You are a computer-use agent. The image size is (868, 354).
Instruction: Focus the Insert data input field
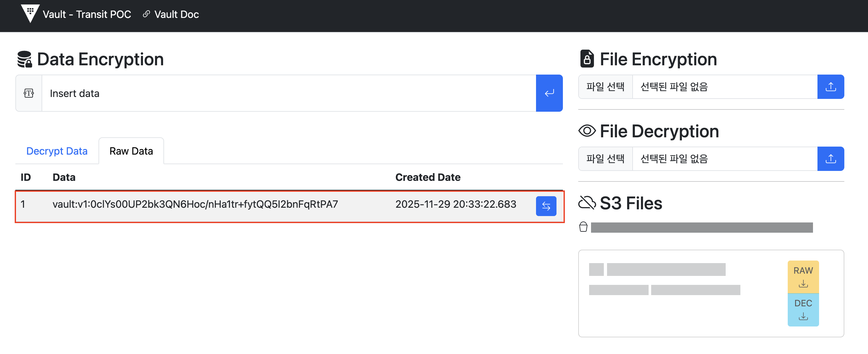[288, 93]
